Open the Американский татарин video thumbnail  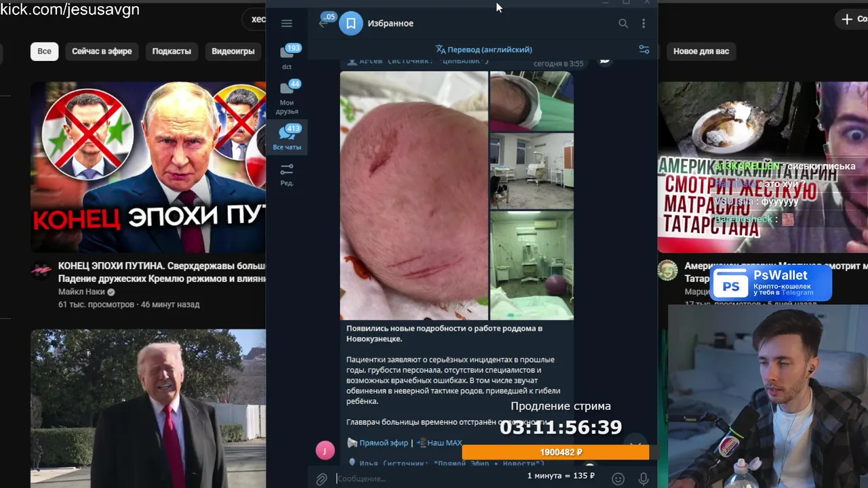pyautogui.click(x=763, y=167)
